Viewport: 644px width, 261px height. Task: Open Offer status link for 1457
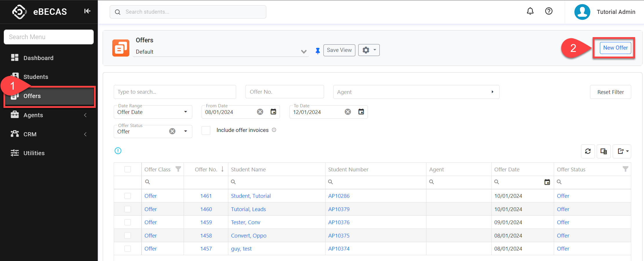pos(563,249)
